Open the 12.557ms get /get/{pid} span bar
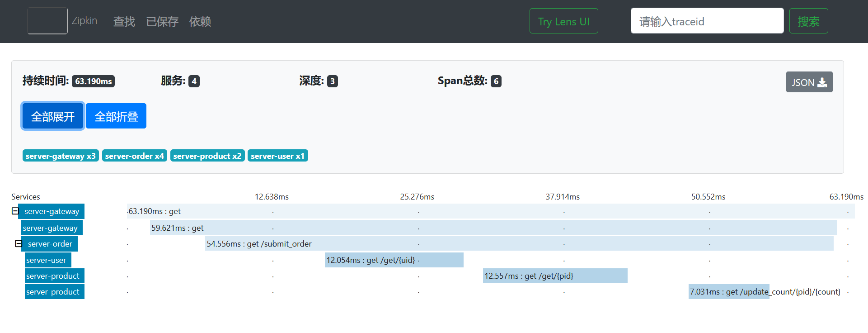This screenshot has height=333, width=868. click(555, 276)
